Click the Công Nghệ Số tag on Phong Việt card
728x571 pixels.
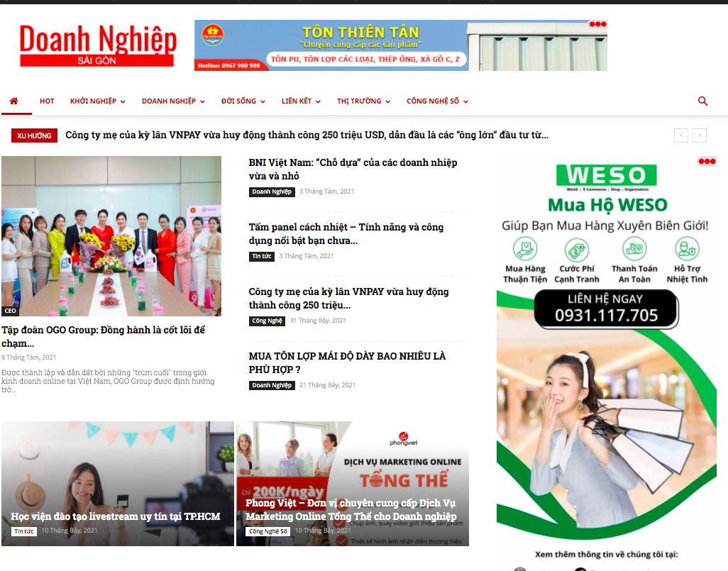[x=268, y=531]
